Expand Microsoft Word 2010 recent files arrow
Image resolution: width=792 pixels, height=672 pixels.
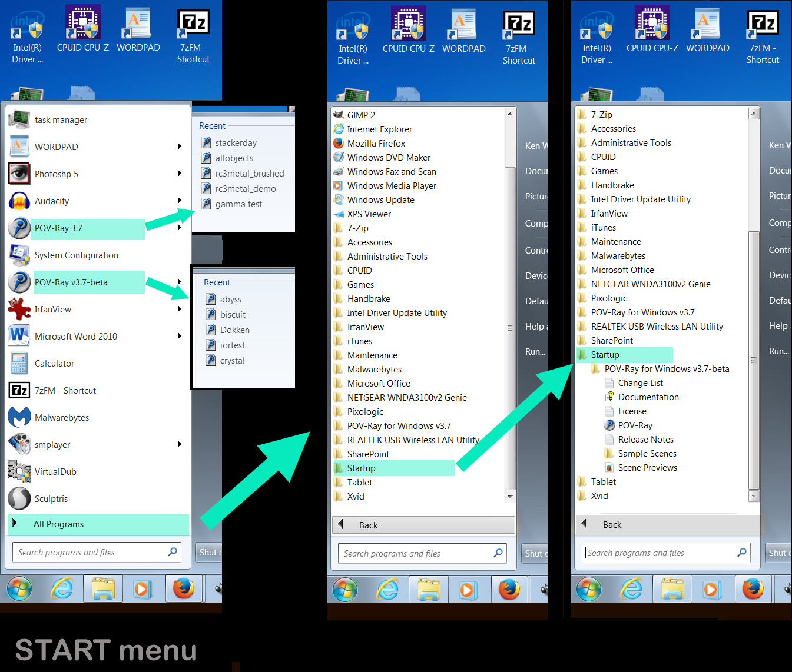point(180,336)
